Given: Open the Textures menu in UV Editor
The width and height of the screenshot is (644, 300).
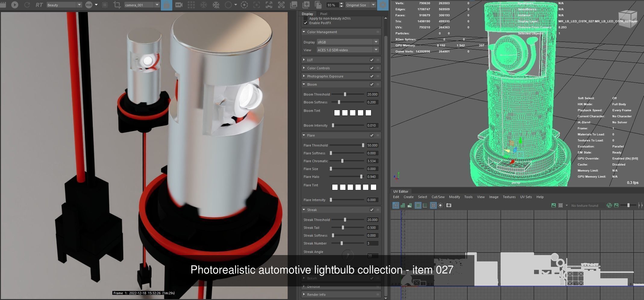Looking at the screenshot, I should (x=509, y=197).
